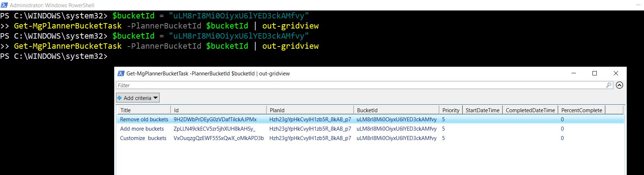Click the PowerShell icon in Administrator window title
This screenshot has width=644, height=175.
(4, 5)
